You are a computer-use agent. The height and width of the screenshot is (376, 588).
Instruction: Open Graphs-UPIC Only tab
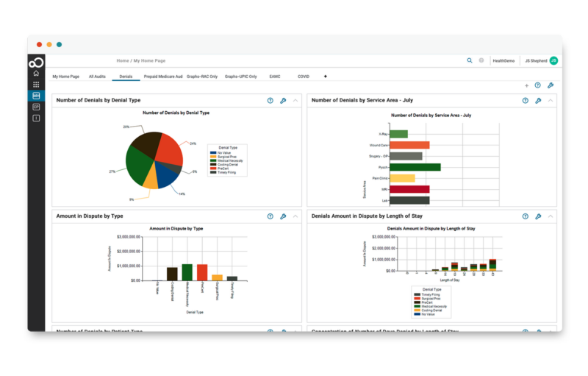point(241,77)
